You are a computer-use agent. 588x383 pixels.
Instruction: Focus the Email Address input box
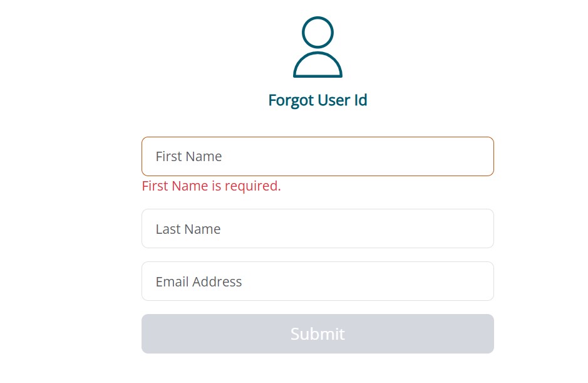(317, 281)
